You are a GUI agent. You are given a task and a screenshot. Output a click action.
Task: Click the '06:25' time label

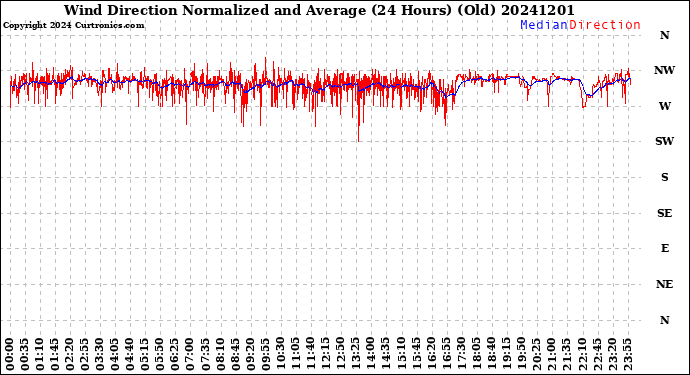click(x=175, y=354)
